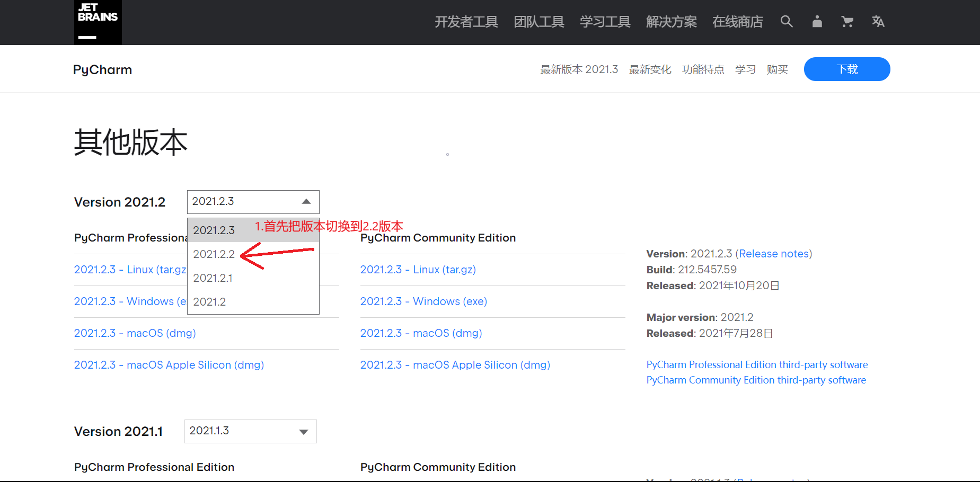Open the 功能特点 page

(703, 69)
